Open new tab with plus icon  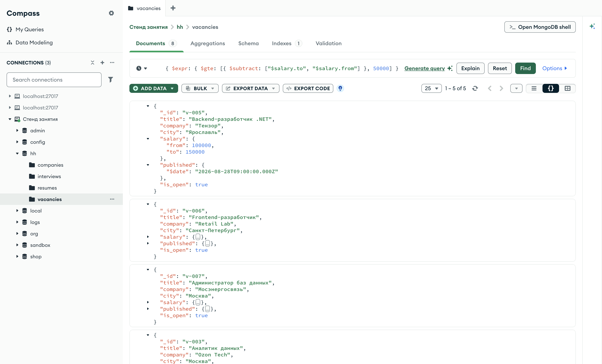click(173, 8)
